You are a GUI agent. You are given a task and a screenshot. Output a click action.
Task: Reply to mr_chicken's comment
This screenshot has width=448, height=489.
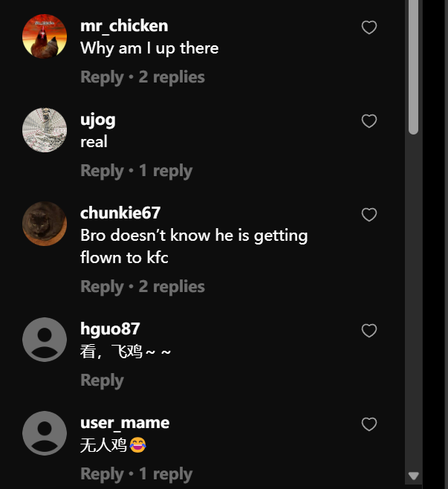102,77
